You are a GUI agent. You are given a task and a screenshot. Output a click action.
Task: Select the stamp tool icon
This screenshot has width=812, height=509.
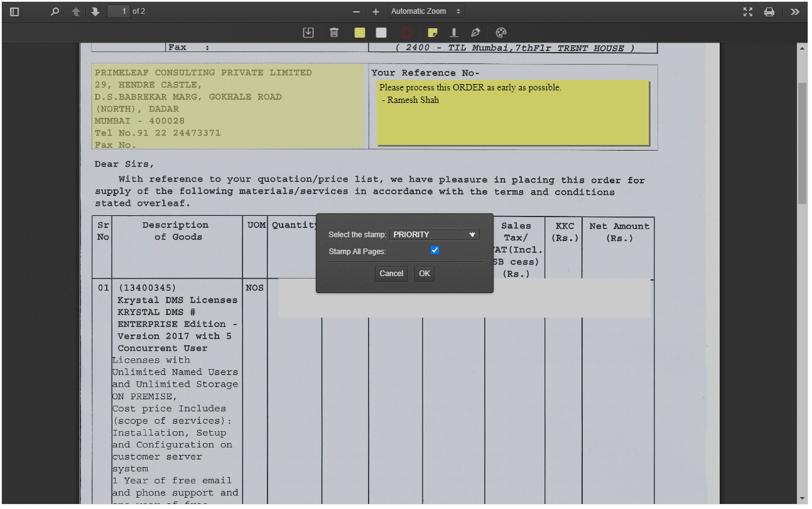(454, 33)
